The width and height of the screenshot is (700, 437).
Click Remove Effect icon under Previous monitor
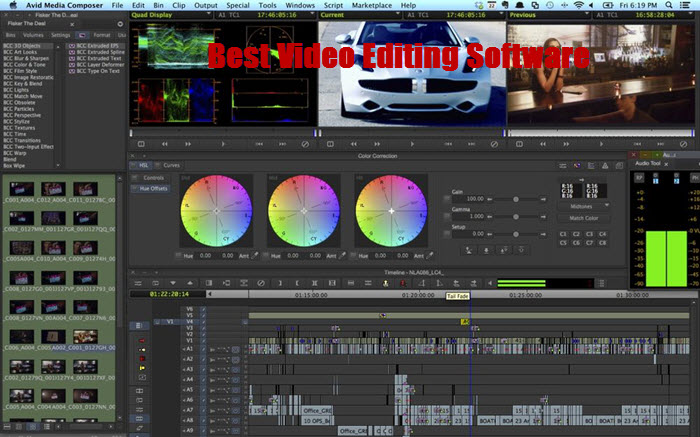tap(683, 144)
